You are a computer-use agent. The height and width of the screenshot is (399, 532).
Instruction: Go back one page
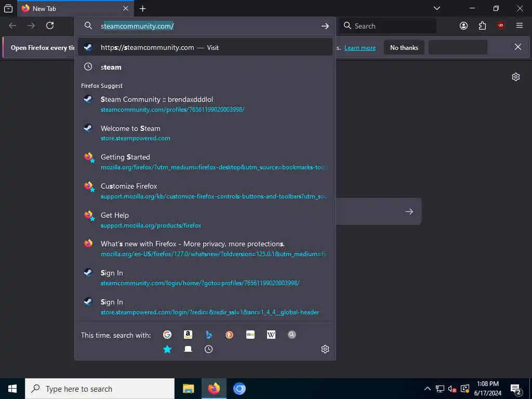pyautogui.click(x=12, y=26)
